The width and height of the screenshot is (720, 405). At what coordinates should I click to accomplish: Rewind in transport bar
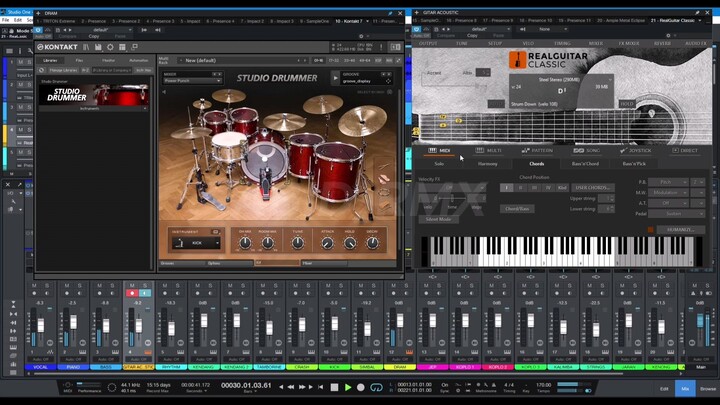pos(291,388)
